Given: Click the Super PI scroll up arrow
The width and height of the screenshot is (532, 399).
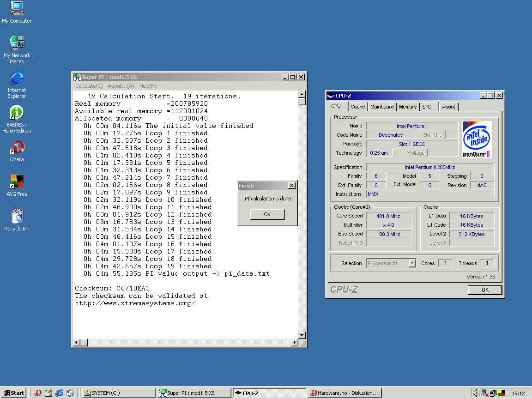Looking at the screenshot, I should 302,94.
